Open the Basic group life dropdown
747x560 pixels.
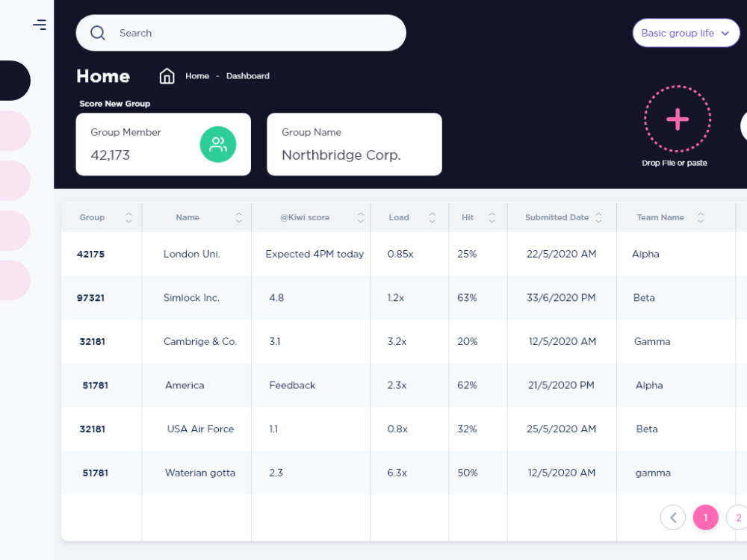(x=685, y=33)
